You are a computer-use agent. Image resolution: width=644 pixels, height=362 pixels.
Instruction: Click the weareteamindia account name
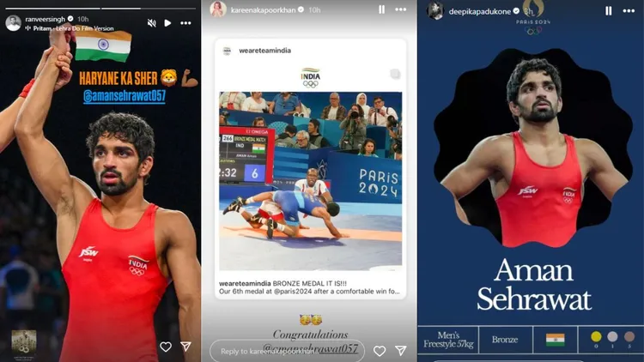point(265,51)
